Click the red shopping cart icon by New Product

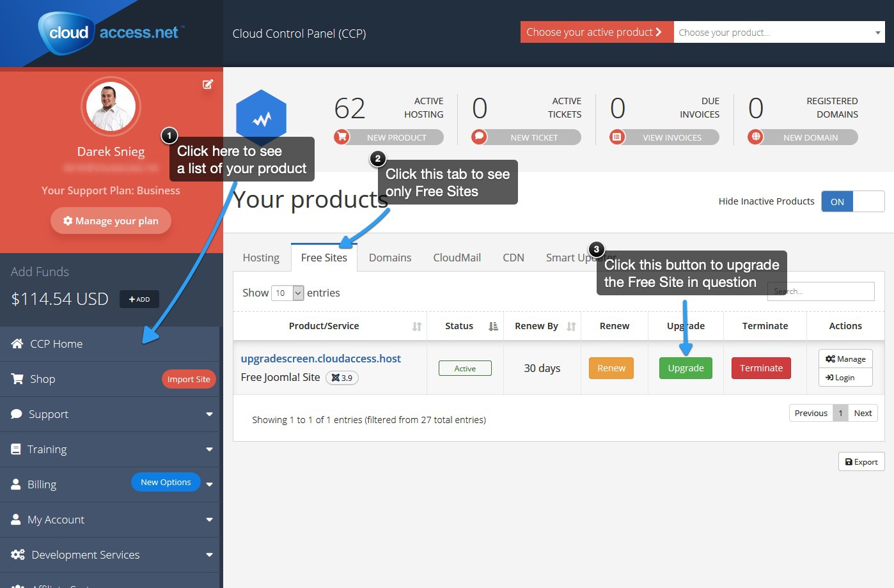tap(342, 137)
